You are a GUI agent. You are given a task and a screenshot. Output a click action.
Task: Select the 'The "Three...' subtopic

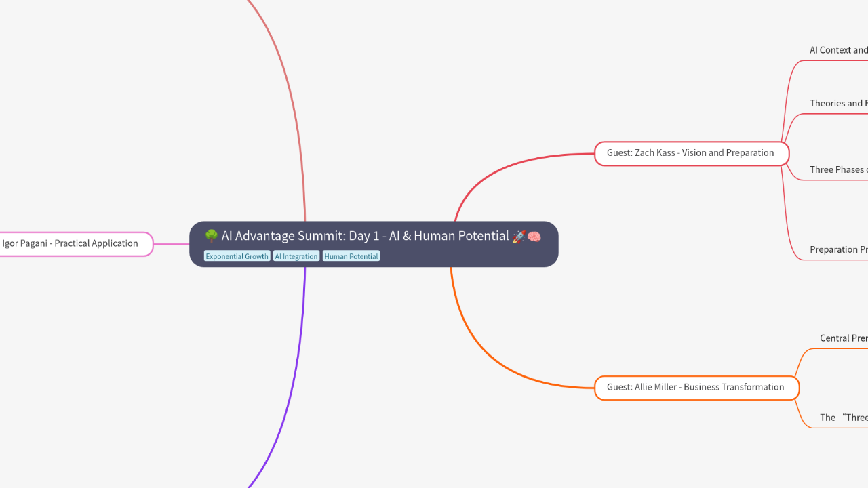843,417
